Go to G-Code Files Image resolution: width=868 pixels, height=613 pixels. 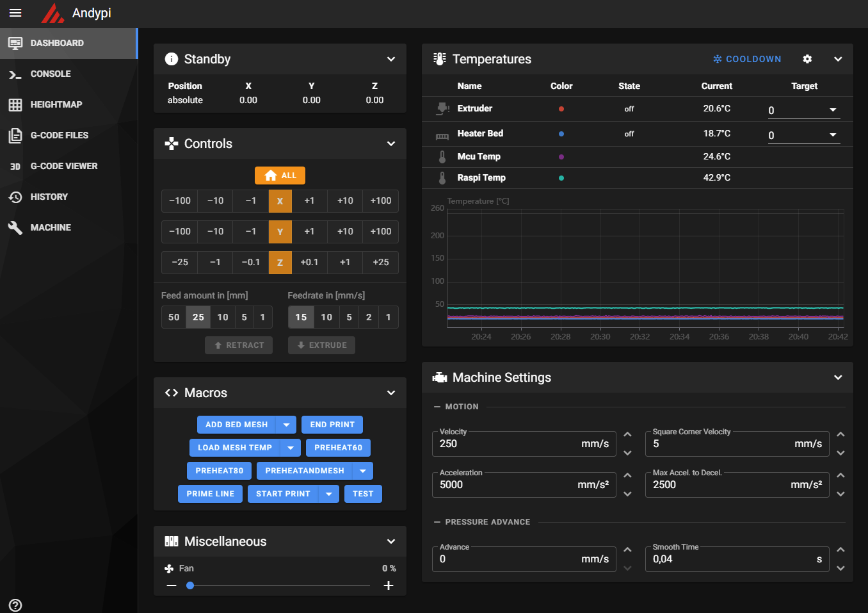pyautogui.click(x=59, y=135)
